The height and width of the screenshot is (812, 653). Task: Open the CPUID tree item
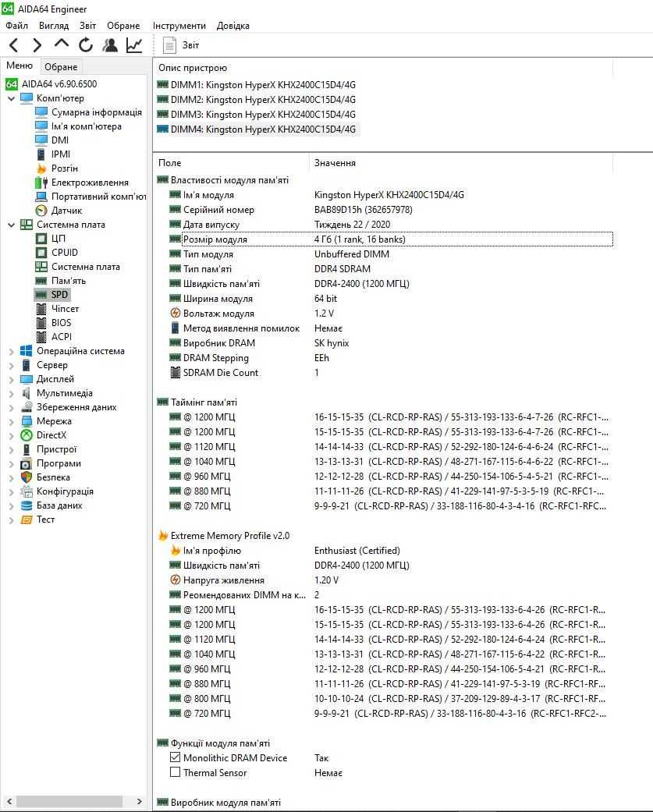click(x=64, y=252)
